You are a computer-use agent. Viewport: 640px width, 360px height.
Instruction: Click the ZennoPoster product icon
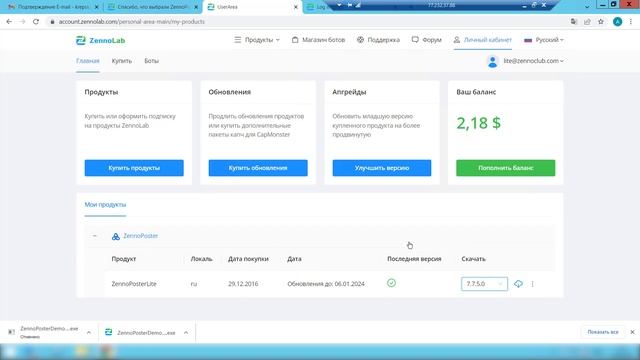[116, 236]
